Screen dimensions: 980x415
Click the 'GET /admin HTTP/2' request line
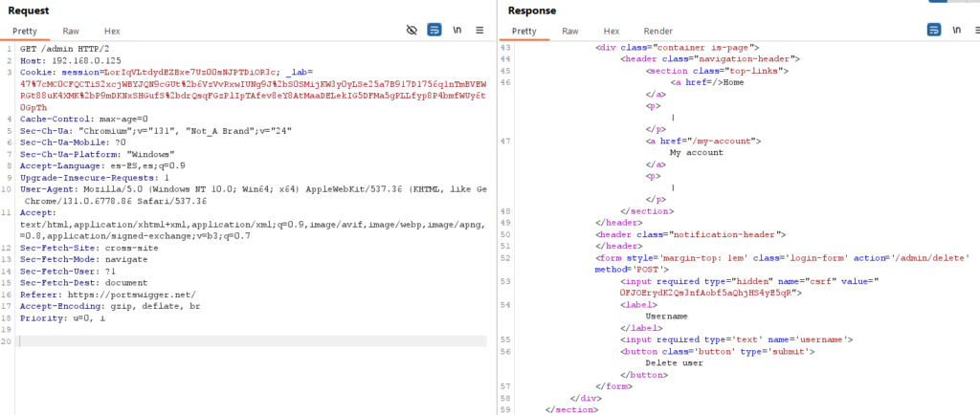pyautogui.click(x=66, y=48)
